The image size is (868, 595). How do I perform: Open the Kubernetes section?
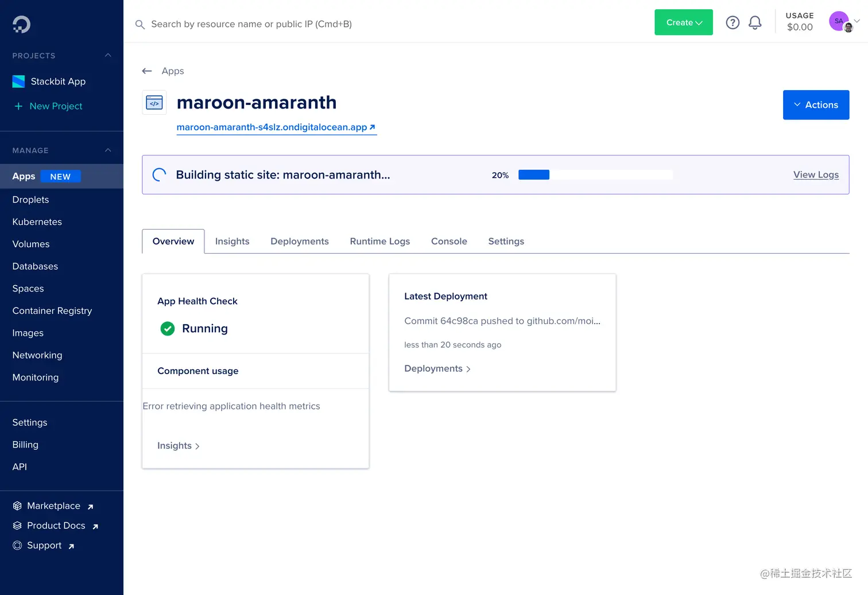point(37,221)
